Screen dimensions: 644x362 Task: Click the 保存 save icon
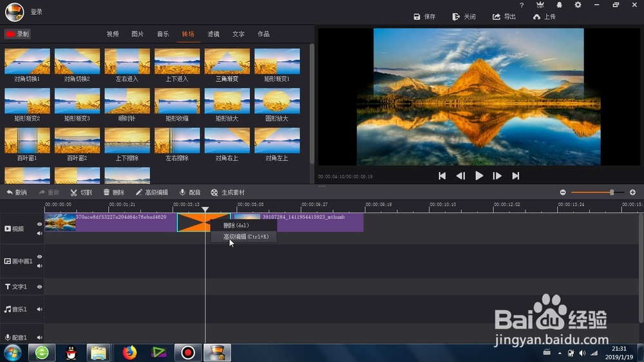click(x=417, y=17)
